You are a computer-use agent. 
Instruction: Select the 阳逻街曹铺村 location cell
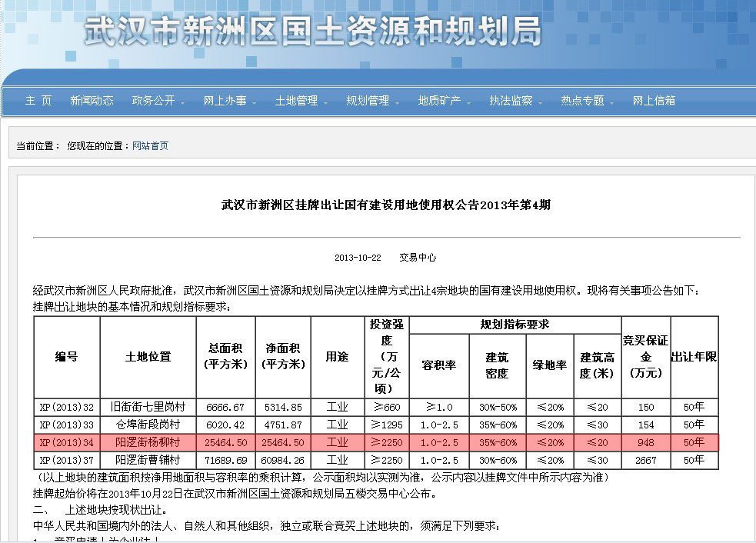(148, 460)
